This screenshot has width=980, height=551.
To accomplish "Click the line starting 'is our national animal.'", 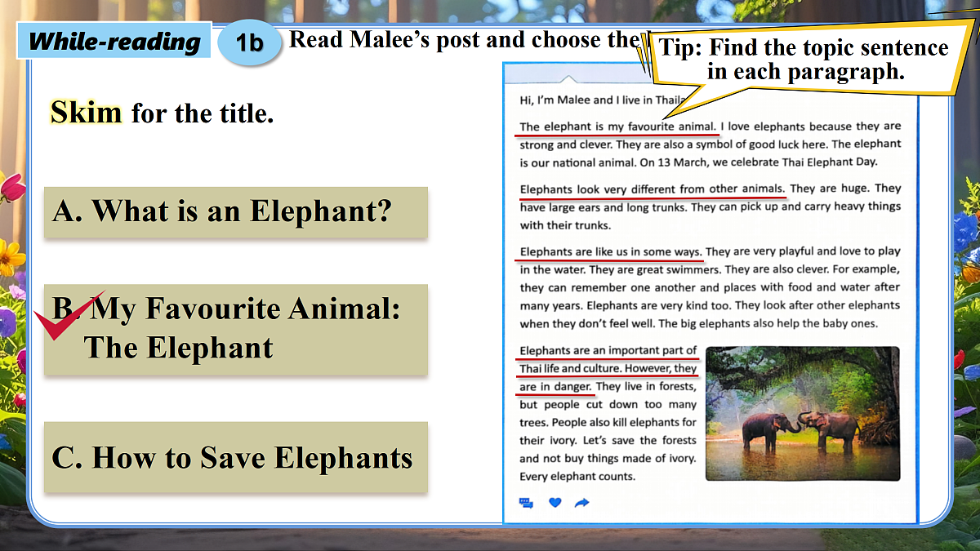I will [x=699, y=162].
